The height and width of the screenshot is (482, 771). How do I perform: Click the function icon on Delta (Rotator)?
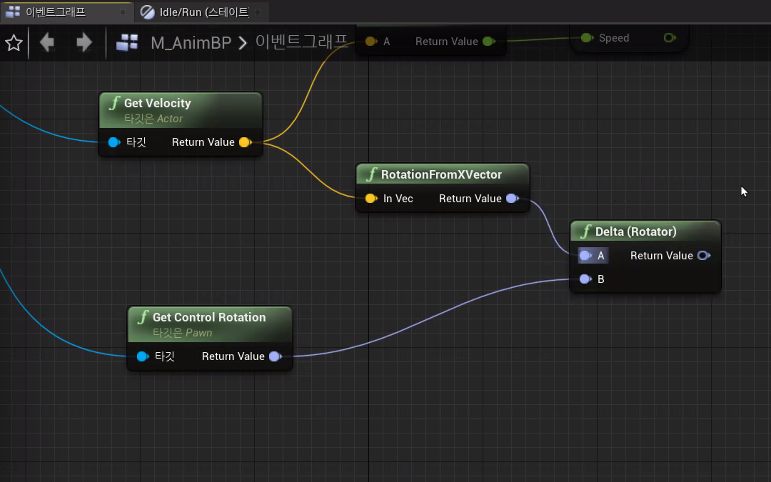point(586,231)
